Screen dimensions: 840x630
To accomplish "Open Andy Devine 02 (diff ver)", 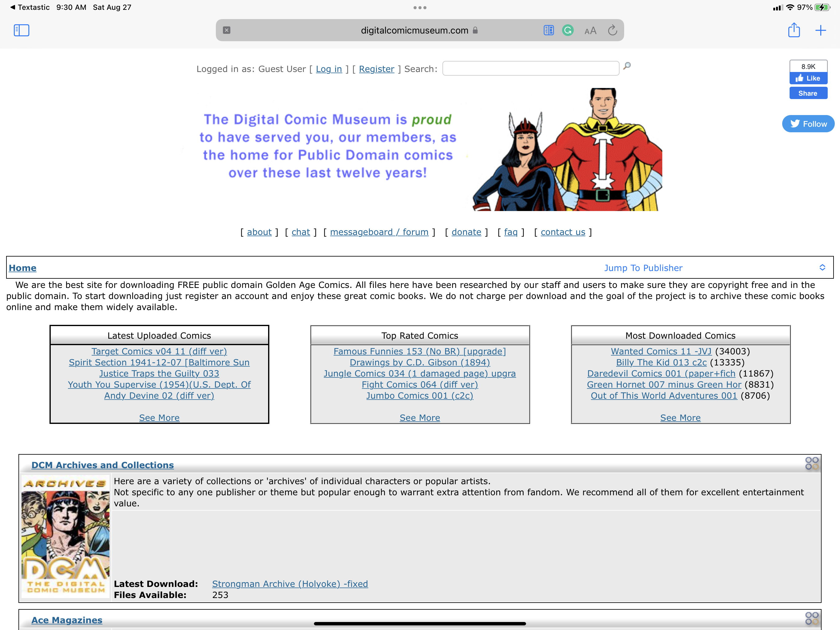I will point(159,396).
